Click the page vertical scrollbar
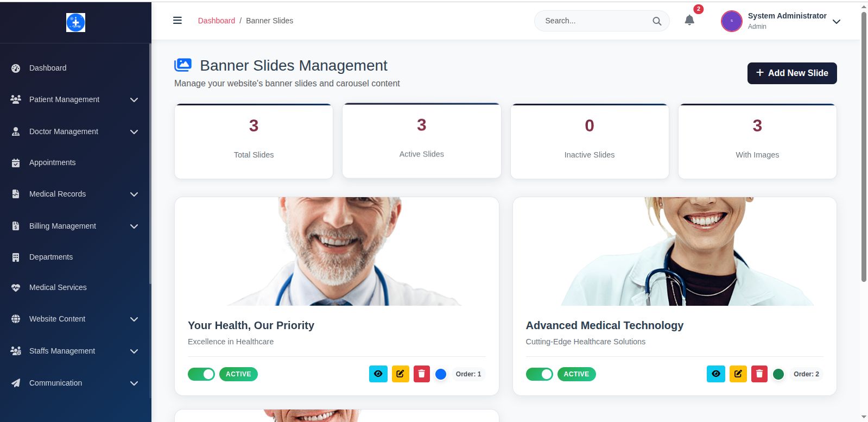868x422 pixels. 864,147
